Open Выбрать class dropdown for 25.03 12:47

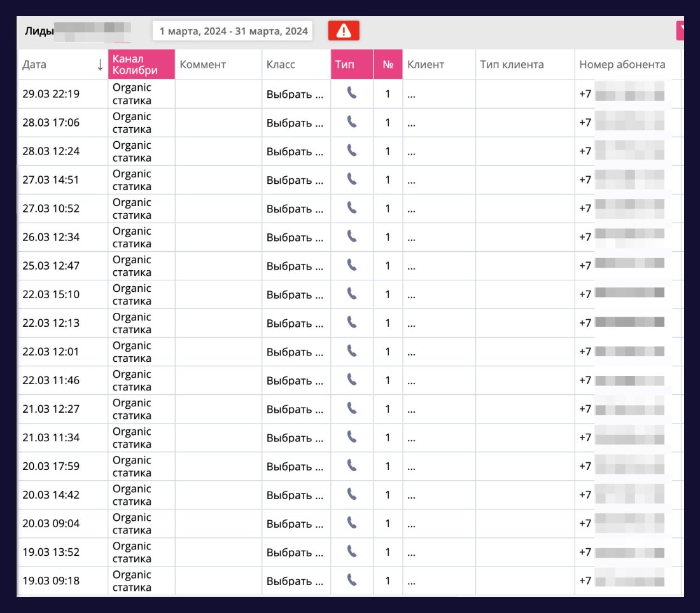pos(295,266)
